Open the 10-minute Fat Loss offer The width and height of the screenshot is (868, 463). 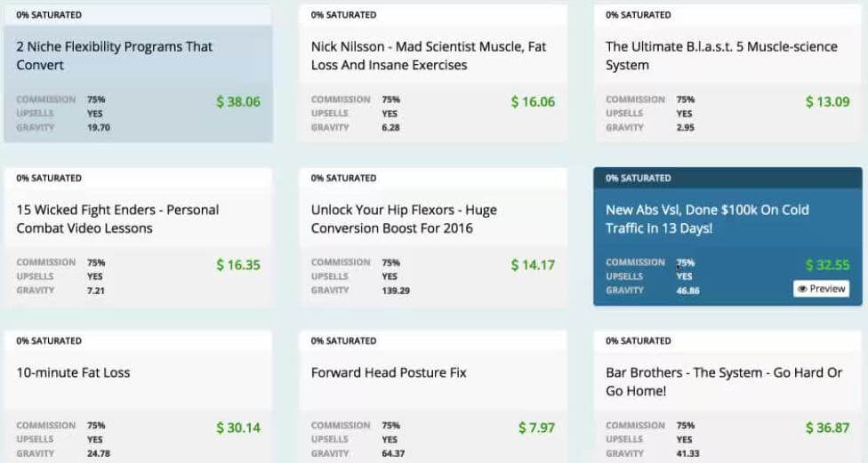73,373
